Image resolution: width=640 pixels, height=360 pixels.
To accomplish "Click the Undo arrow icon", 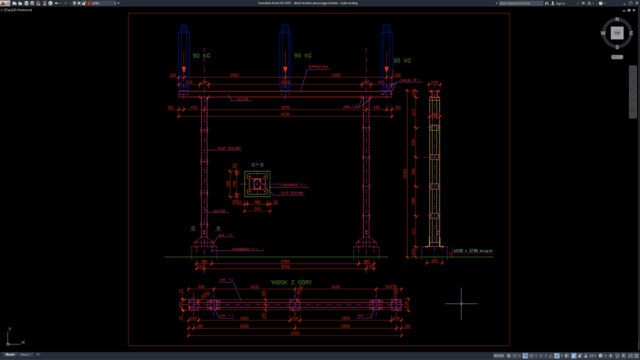I will point(56,3).
